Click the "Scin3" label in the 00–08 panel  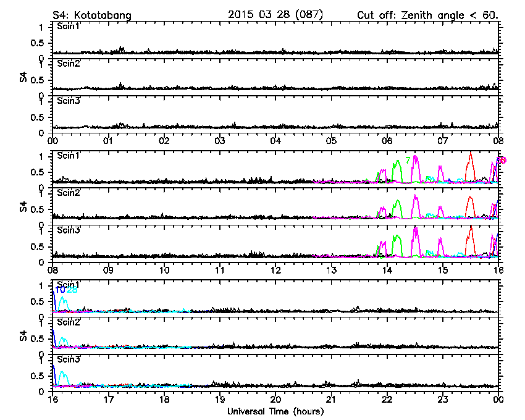(x=69, y=101)
